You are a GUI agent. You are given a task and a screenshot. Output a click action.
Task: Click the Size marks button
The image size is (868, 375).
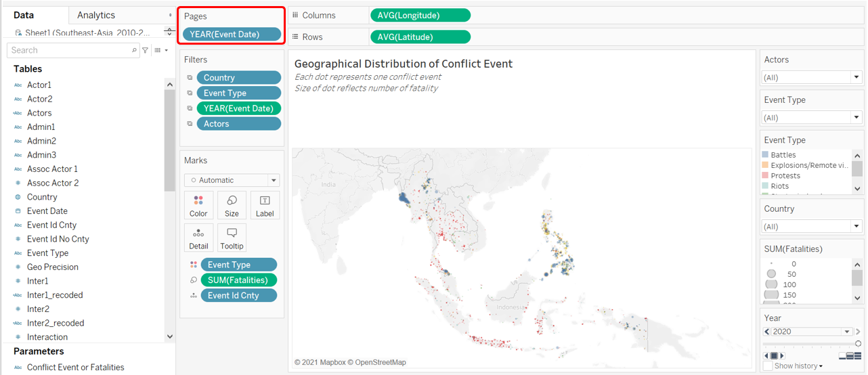tap(232, 205)
